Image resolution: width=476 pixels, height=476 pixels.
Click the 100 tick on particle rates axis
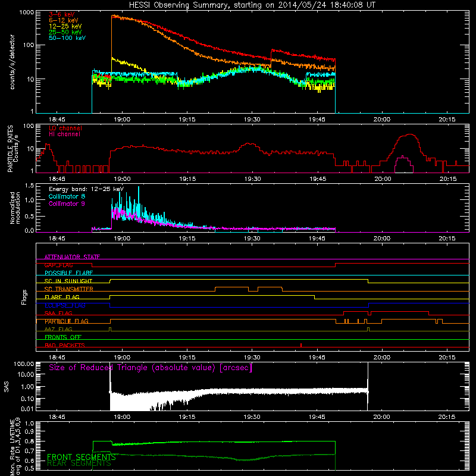pyautogui.click(x=30, y=126)
